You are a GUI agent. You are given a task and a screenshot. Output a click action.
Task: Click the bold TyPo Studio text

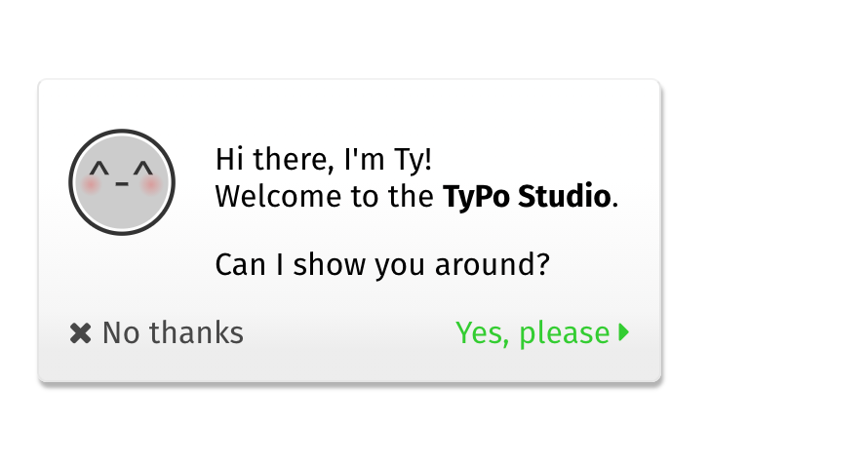click(x=527, y=197)
